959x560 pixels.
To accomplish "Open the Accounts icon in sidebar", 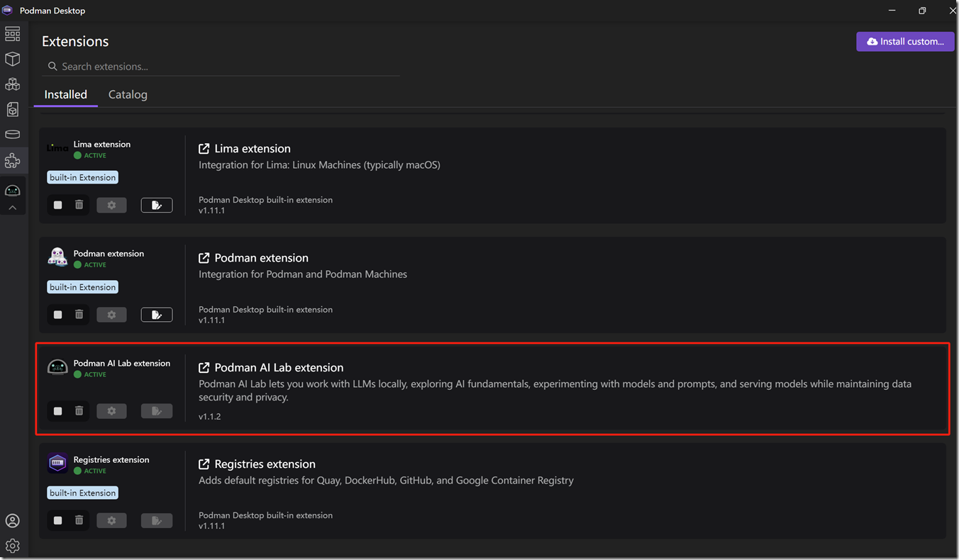I will tap(12, 520).
